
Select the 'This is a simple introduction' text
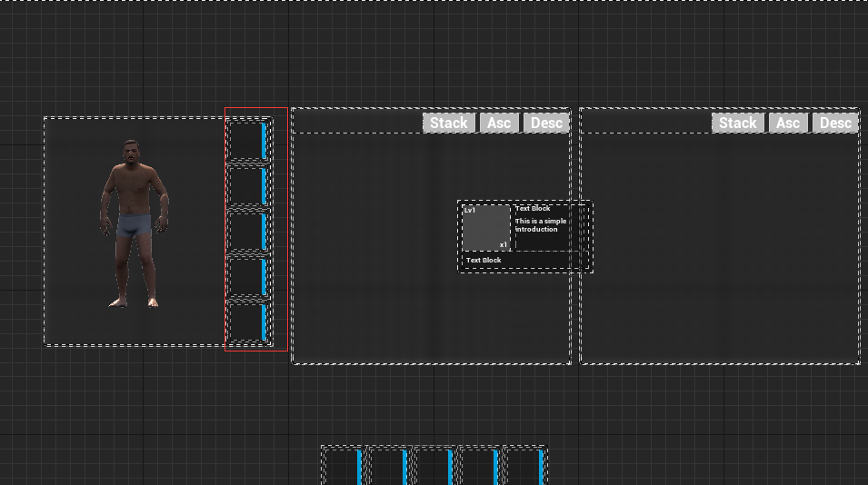(x=542, y=225)
